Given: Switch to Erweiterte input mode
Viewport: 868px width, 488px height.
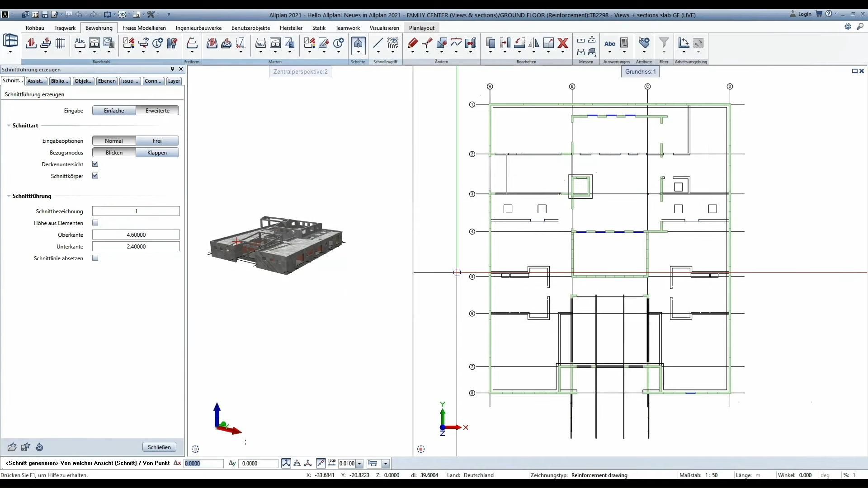Looking at the screenshot, I should click(x=157, y=110).
